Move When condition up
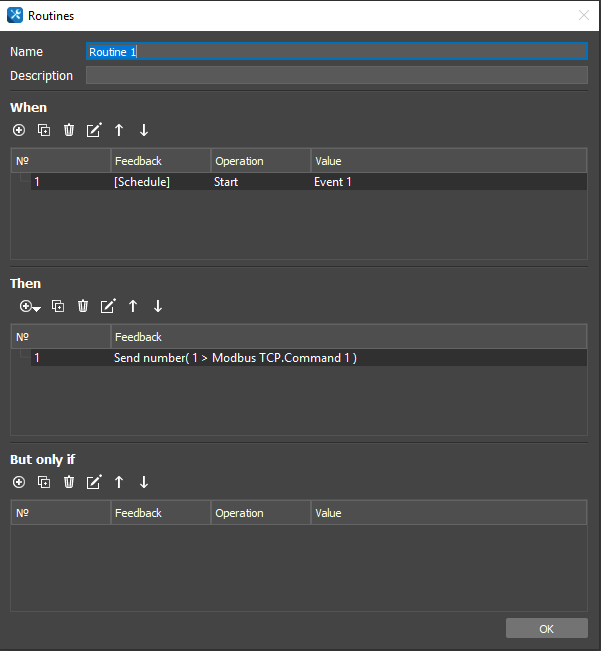This screenshot has width=601, height=651. pos(119,130)
